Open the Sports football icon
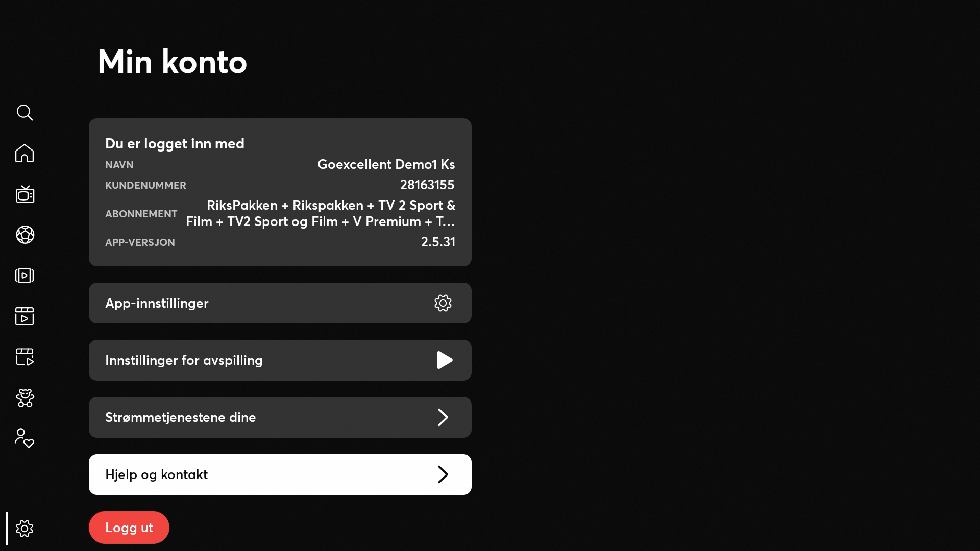The width and height of the screenshot is (980, 551). (x=24, y=235)
